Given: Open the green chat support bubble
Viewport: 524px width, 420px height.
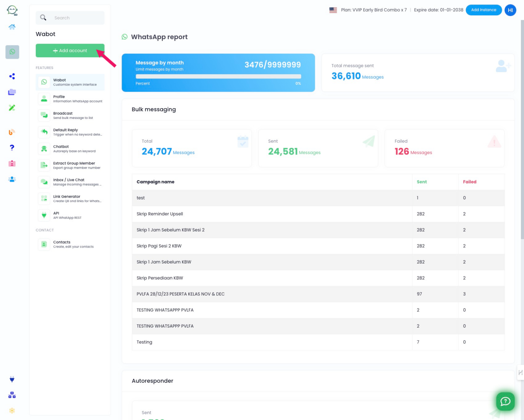Looking at the screenshot, I should pyautogui.click(x=505, y=401).
